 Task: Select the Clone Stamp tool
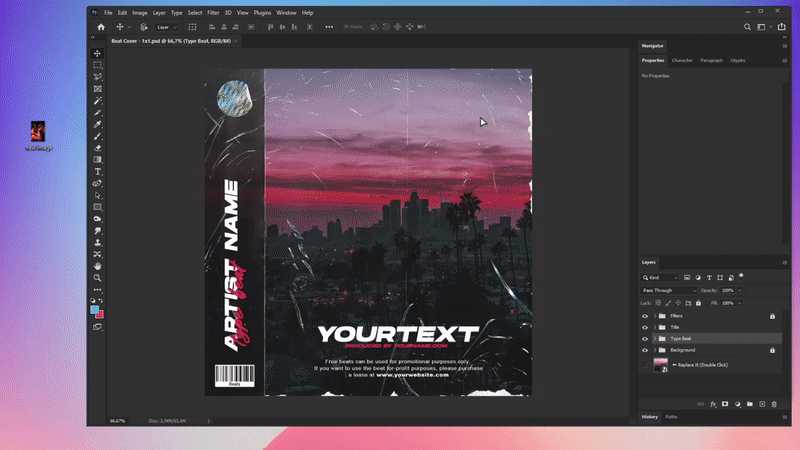pos(97,243)
